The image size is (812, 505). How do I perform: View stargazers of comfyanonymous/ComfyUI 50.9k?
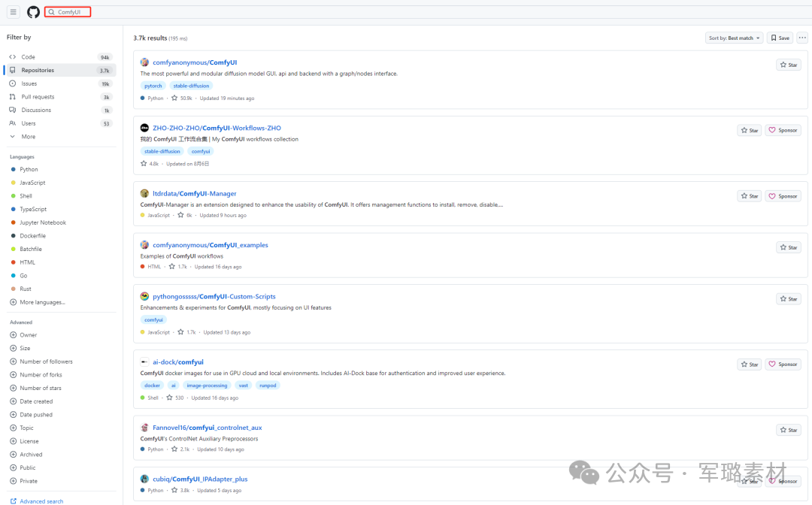(182, 98)
